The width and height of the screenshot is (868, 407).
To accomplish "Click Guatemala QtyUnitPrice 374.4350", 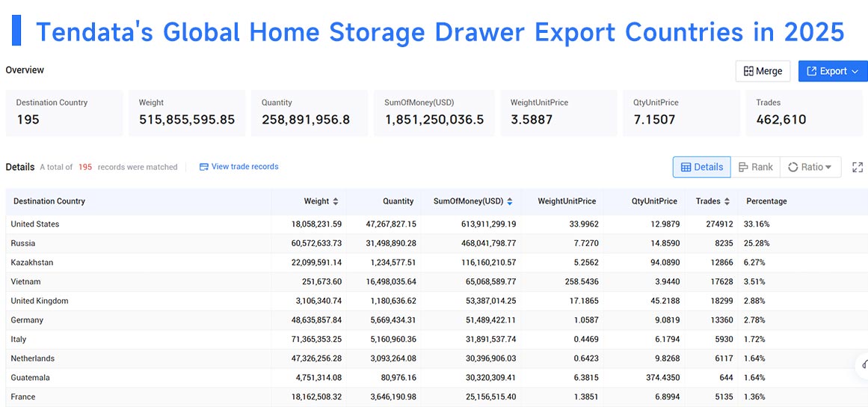I will (x=662, y=378).
